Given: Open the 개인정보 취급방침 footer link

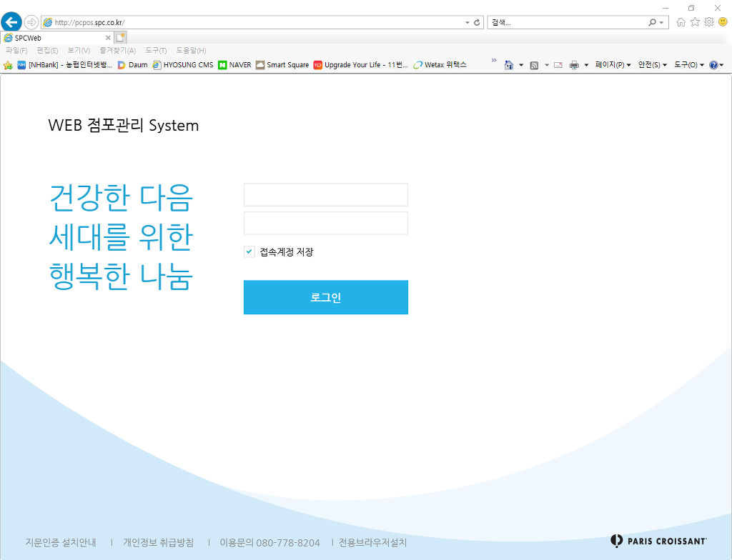Looking at the screenshot, I should 158,542.
